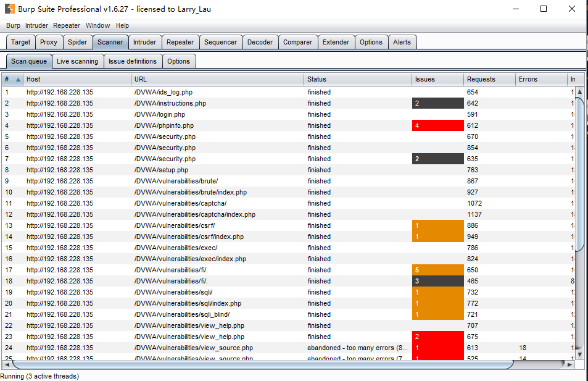This screenshot has height=381, width=588.
Task: Sort the table by Requests column
Action: tap(489, 79)
